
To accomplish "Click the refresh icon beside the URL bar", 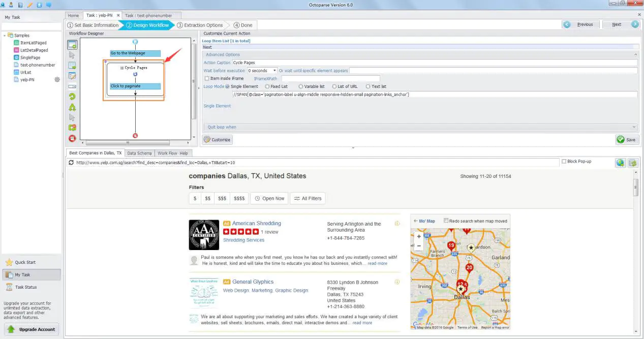I will point(72,163).
